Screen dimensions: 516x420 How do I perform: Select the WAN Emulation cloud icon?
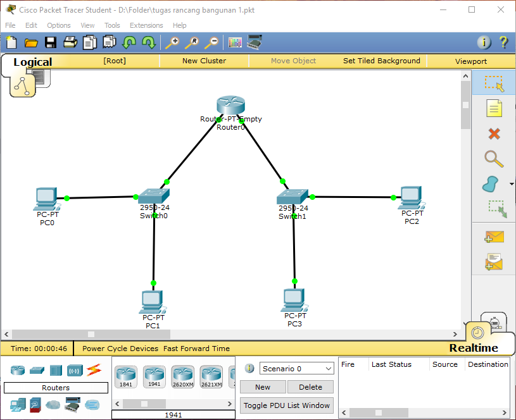point(53,405)
